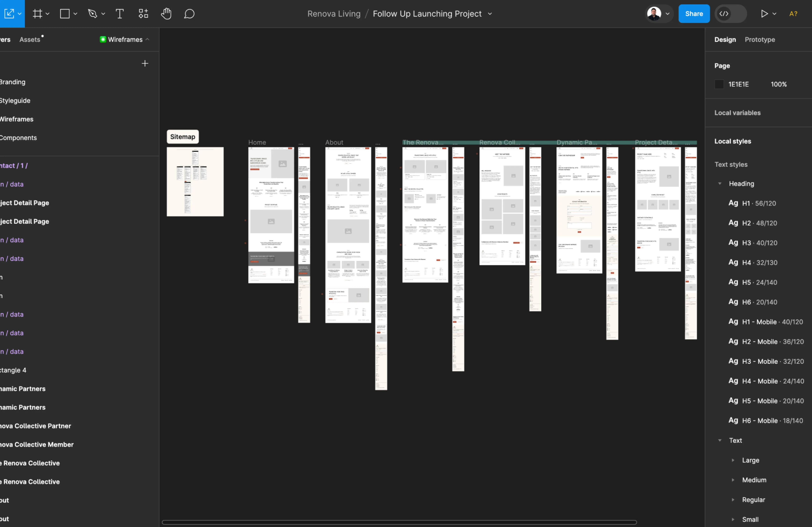
Task: Open the project title dropdown chevron
Action: coord(490,14)
